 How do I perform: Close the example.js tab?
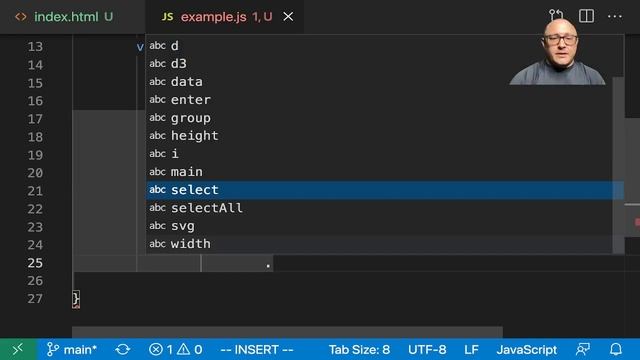click(x=288, y=17)
